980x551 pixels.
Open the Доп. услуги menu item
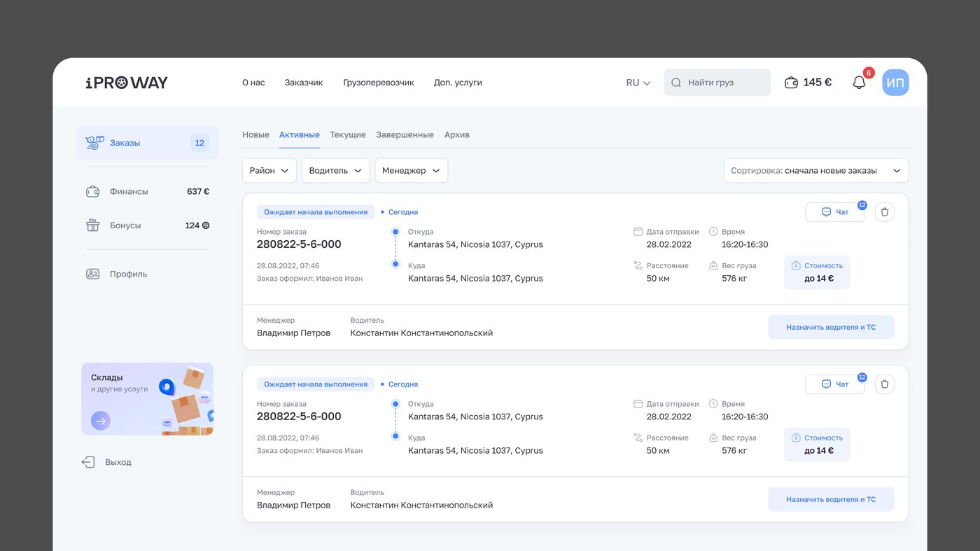(458, 83)
